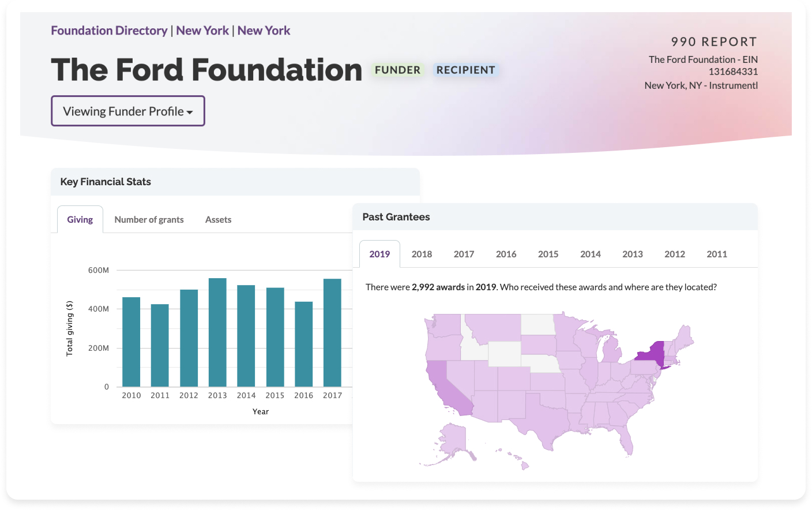Select the 2016 grantees tab
Screen dimensions: 812x517
click(506, 254)
